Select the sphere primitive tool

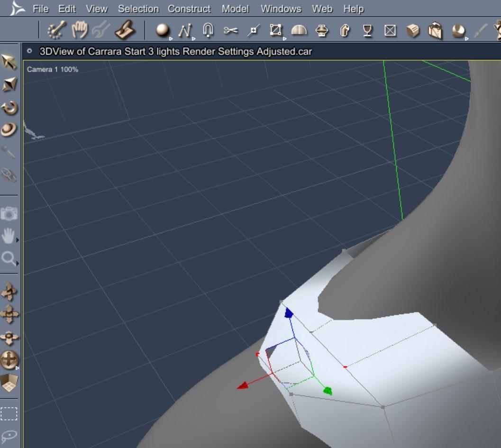pyautogui.click(x=163, y=30)
